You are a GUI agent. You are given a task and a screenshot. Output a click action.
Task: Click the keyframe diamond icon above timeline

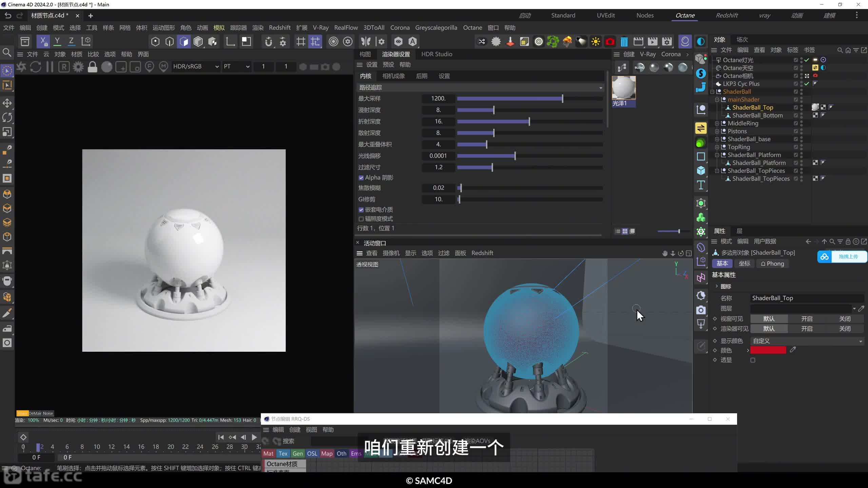pos(23,437)
